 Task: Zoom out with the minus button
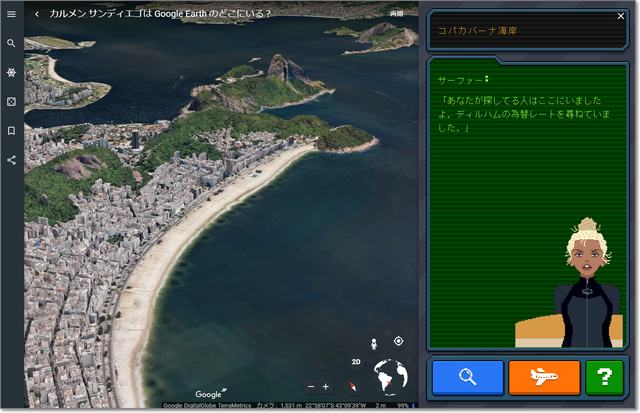click(311, 386)
